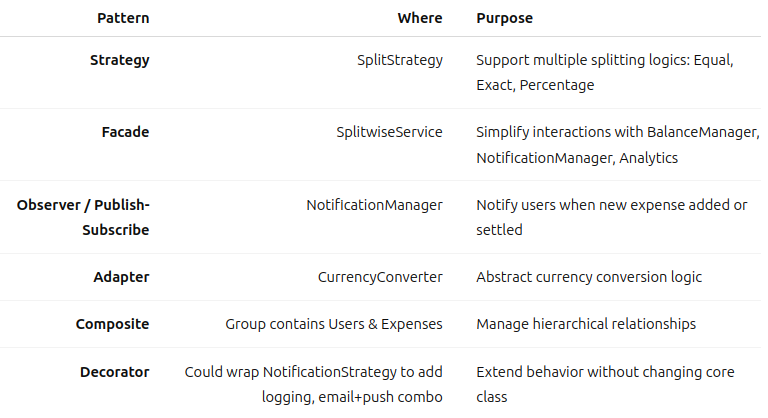Click 'Abstract currency conversion logic' text
The image size is (768, 418).
(x=589, y=277)
